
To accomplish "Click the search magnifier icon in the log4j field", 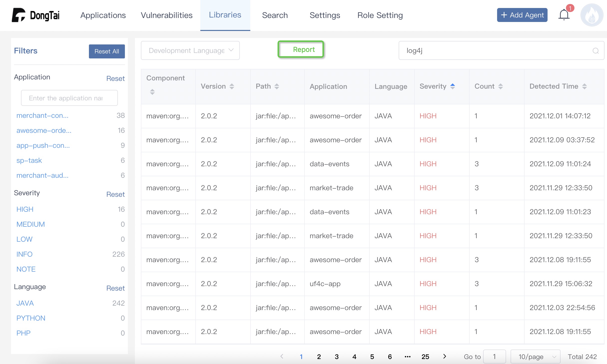I will click(x=596, y=51).
